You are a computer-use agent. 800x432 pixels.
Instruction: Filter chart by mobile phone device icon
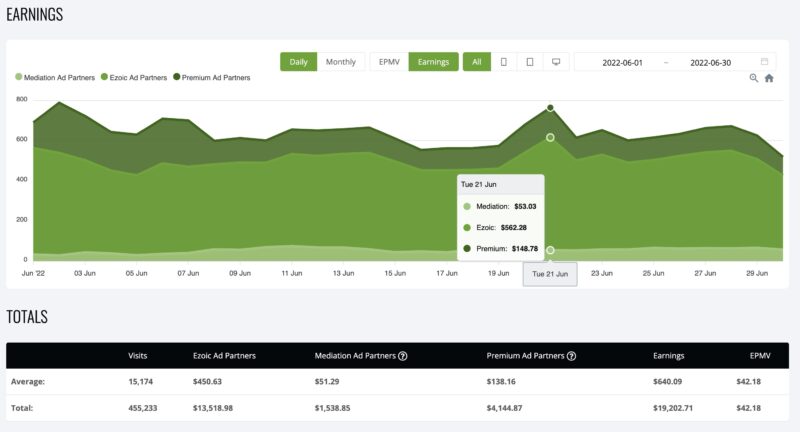(x=503, y=62)
